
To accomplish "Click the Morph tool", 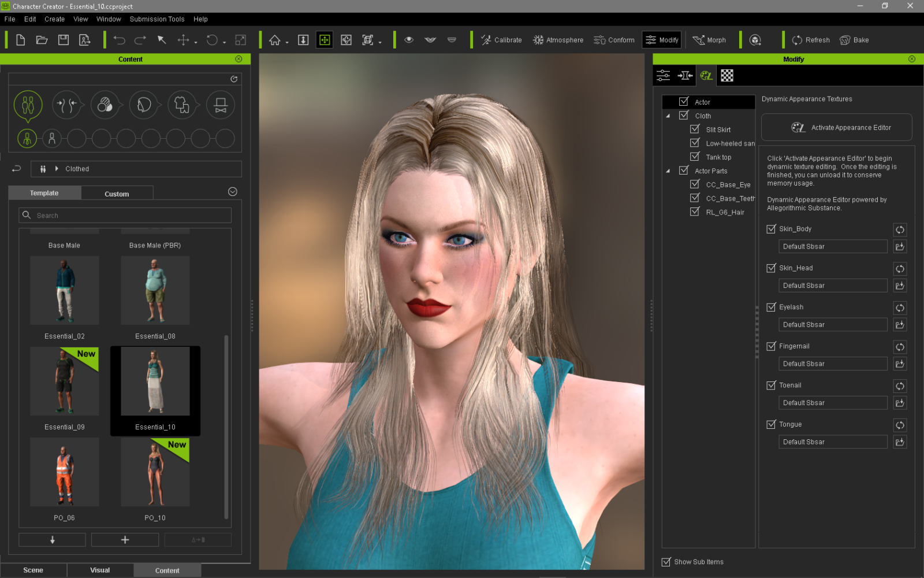I will [x=709, y=40].
